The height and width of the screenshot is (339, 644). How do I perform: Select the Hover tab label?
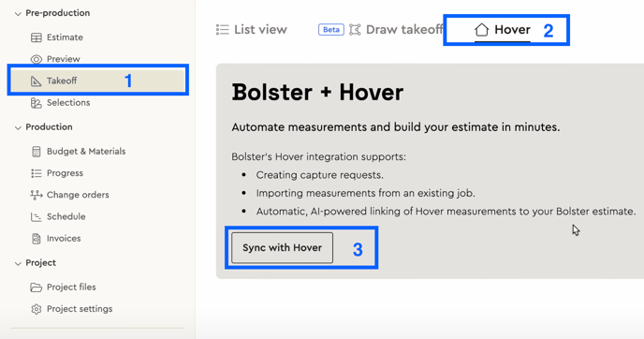click(x=512, y=30)
